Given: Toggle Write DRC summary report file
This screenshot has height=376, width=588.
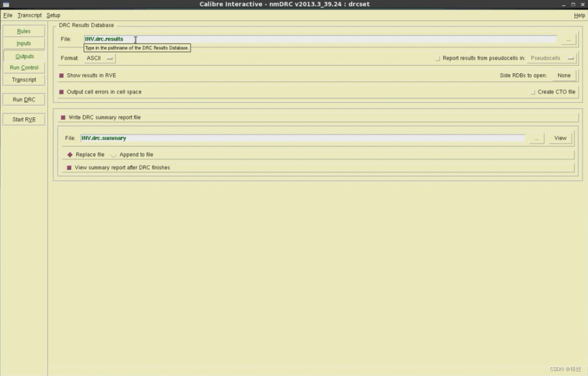Looking at the screenshot, I should [63, 117].
